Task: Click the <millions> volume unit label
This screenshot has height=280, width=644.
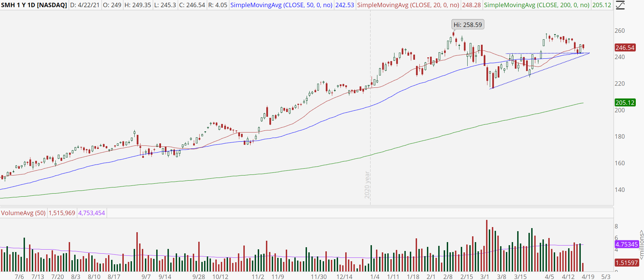Action: (641, 244)
